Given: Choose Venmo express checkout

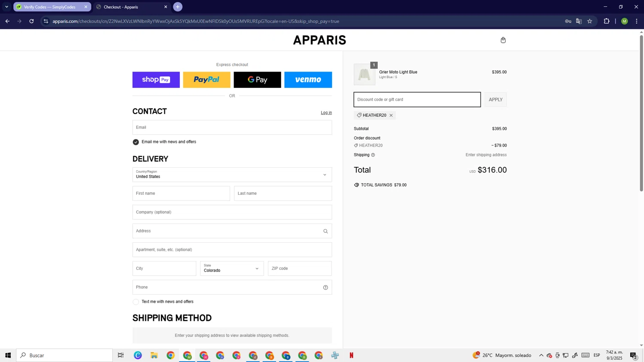Looking at the screenshot, I should tap(308, 80).
